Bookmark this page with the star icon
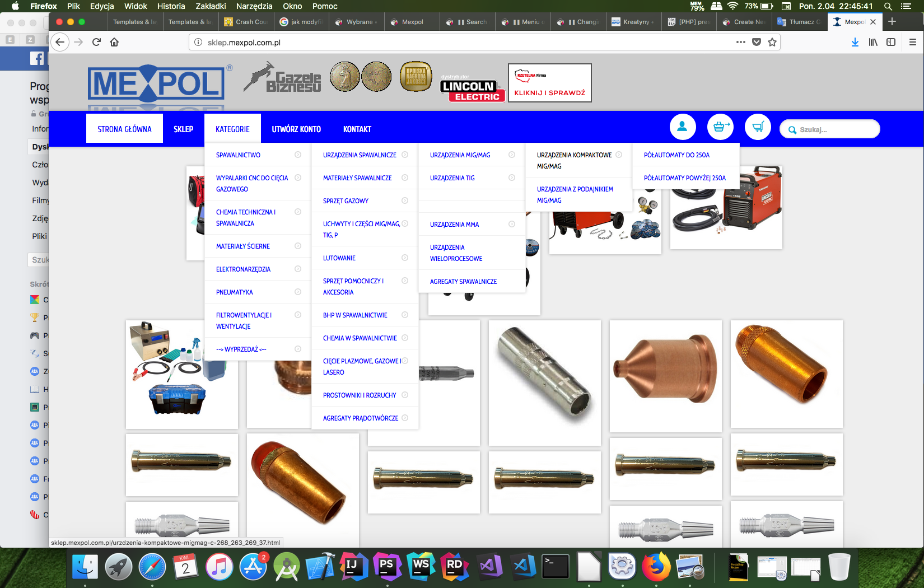The image size is (924, 588). 772,42
